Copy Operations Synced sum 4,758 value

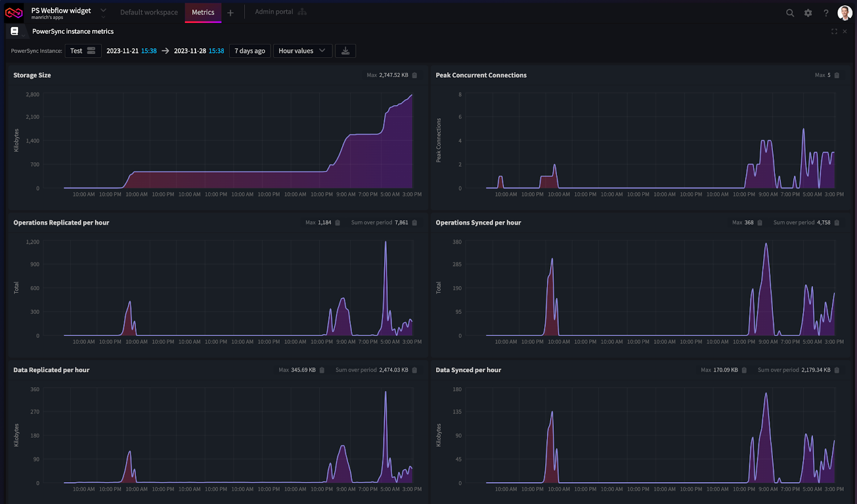(837, 223)
